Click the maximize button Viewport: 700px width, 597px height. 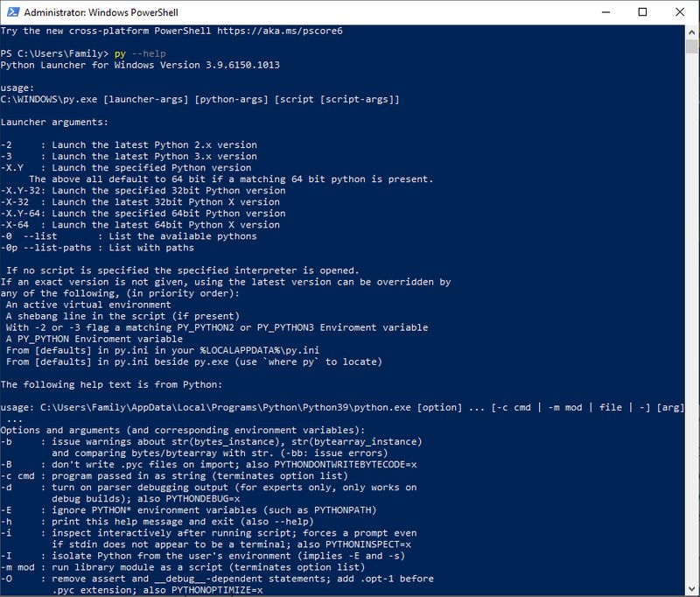(642, 13)
